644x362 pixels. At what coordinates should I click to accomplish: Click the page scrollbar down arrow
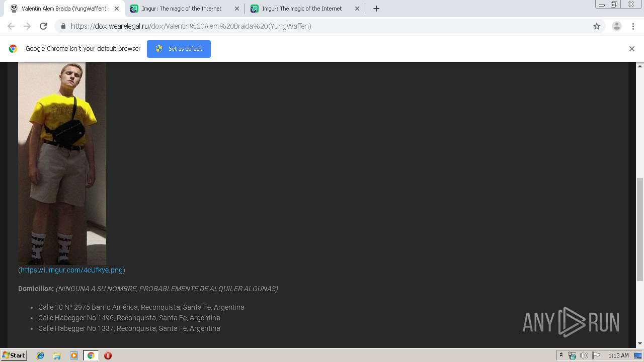coord(640,343)
